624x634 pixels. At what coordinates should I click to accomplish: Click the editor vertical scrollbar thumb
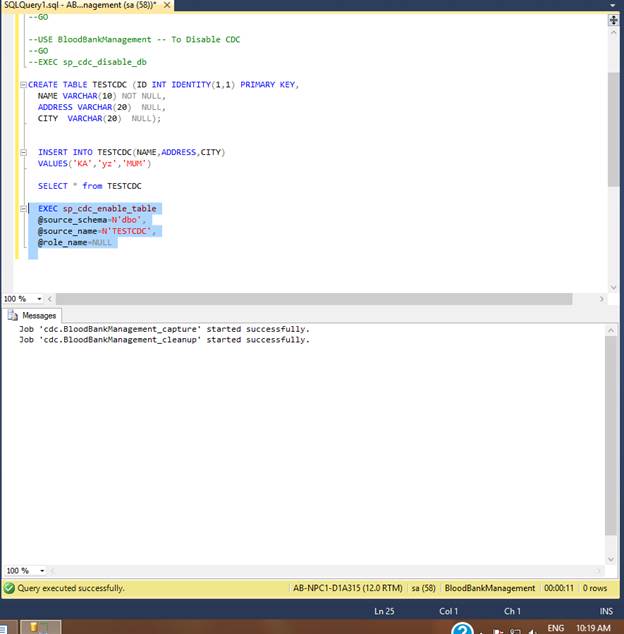coord(613,129)
